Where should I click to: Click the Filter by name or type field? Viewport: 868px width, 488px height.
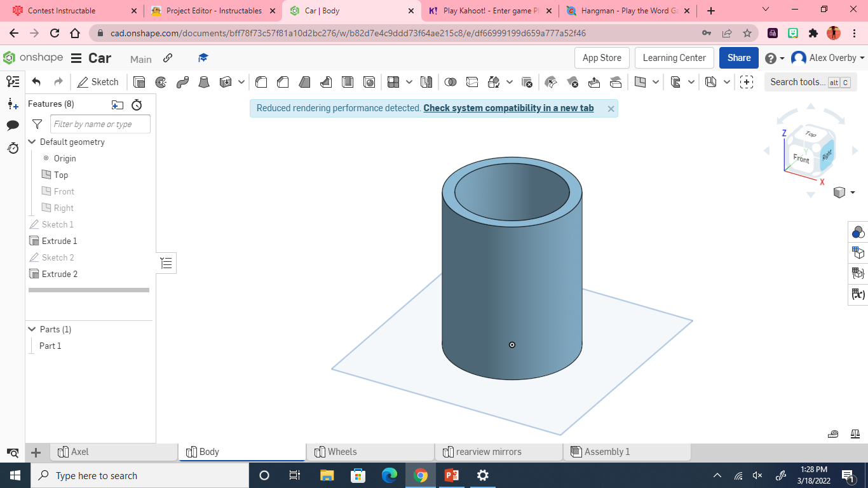coord(100,124)
